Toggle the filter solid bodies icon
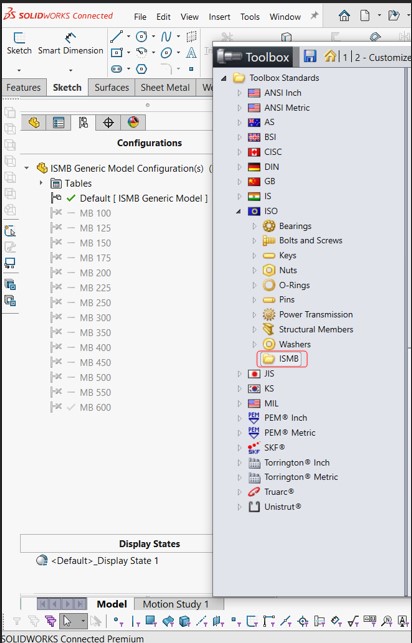This screenshot has width=412, height=643. [184, 621]
